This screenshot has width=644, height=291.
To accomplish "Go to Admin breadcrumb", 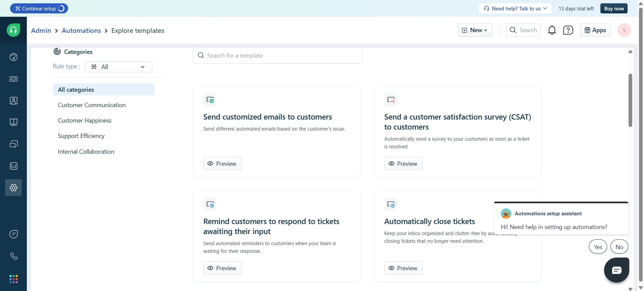I will click(x=41, y=30).
